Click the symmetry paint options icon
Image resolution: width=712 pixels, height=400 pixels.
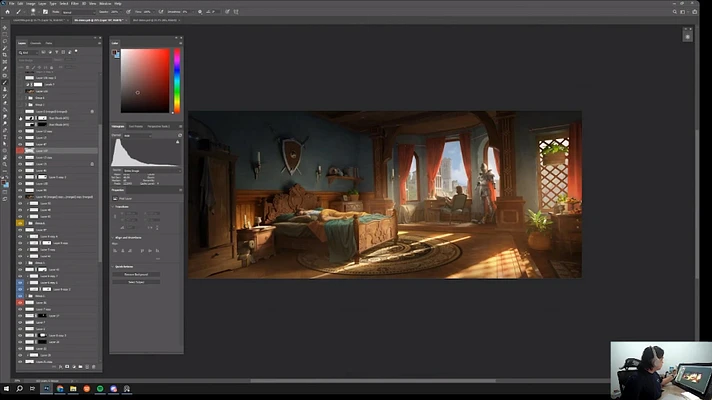click(236, 12)
